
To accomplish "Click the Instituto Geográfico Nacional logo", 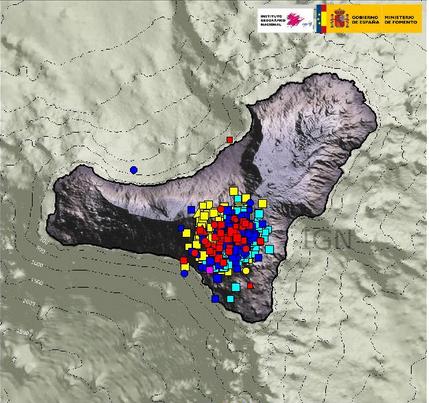I will pos(285,20).
